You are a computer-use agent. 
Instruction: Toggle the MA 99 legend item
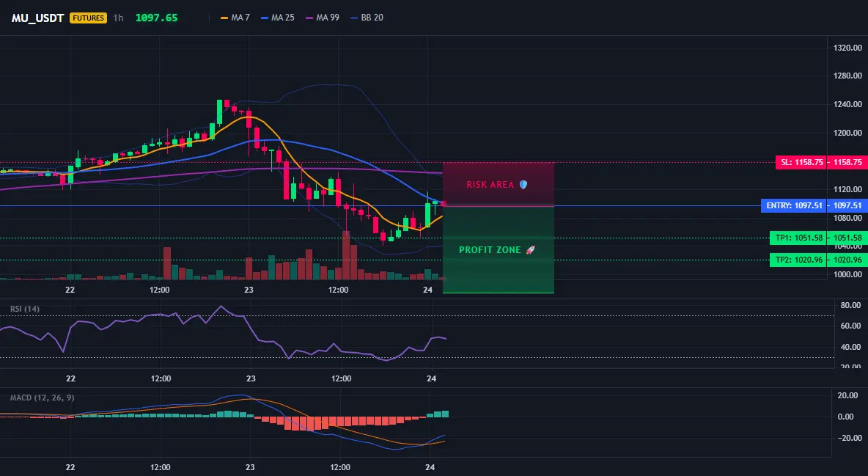[x=323, y=18]
